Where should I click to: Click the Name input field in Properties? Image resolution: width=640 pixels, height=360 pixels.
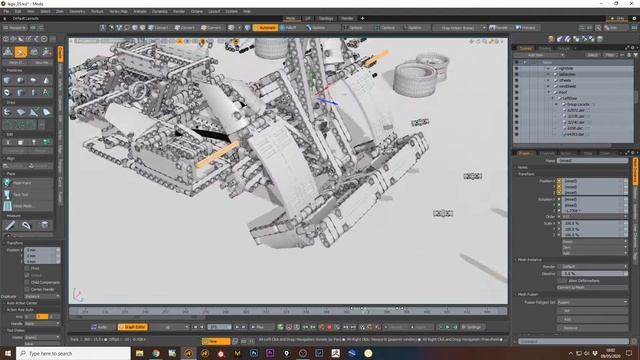(x=592, y=161)
